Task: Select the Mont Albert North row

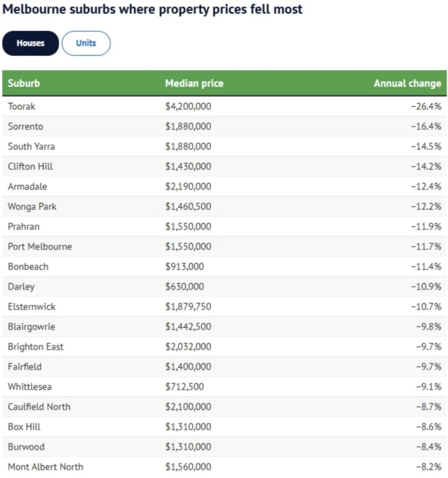Action: (45, 466)
